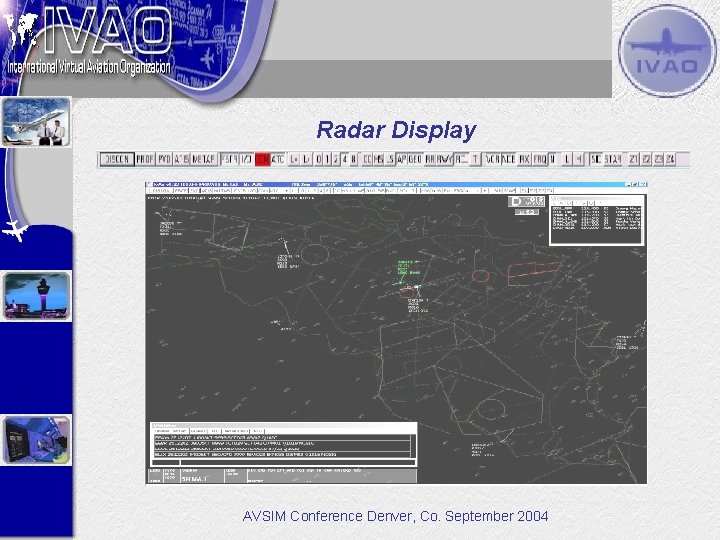Click the L- toolbar button
Screen dimensions: 720x540
(306, 159)
